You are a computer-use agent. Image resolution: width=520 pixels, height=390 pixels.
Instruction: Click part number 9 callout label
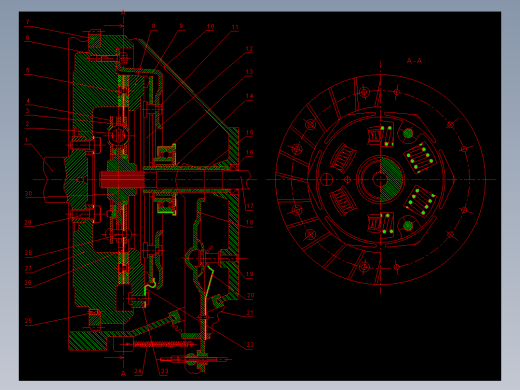181,26
